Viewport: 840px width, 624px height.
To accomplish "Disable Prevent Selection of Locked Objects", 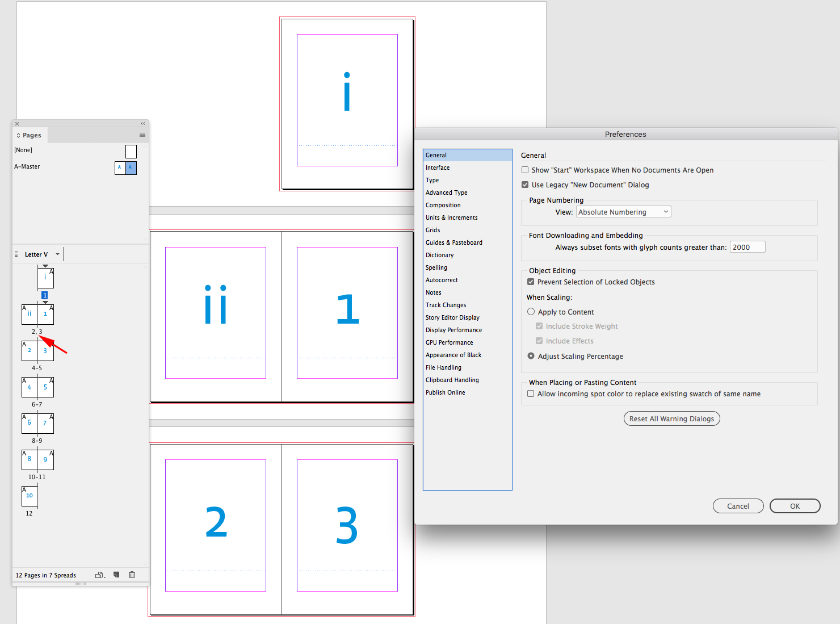I will [531, 282].
